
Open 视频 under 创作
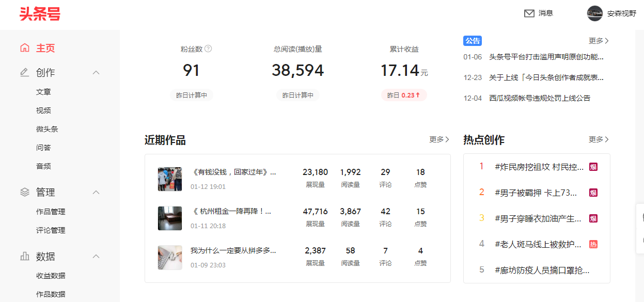coord(43,110)
